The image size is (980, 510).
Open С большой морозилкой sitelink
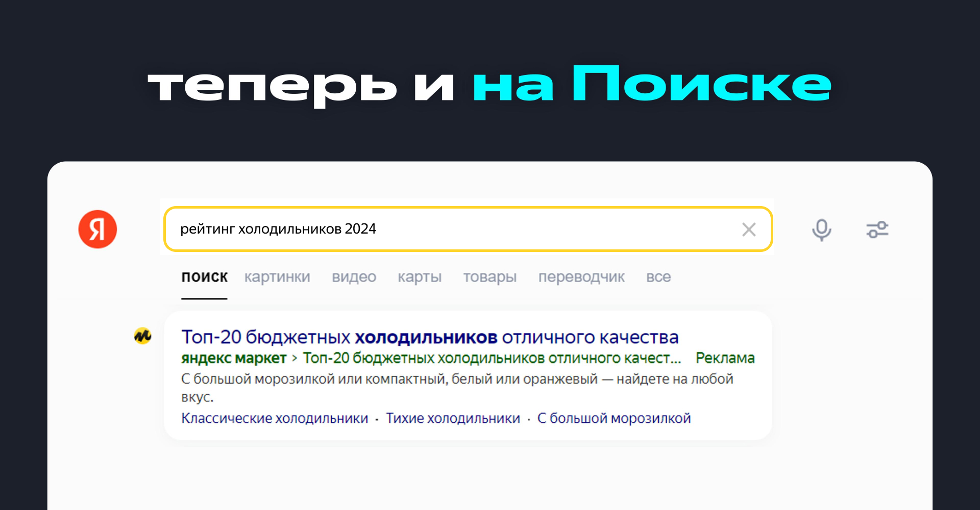click(x=614, y=418)
